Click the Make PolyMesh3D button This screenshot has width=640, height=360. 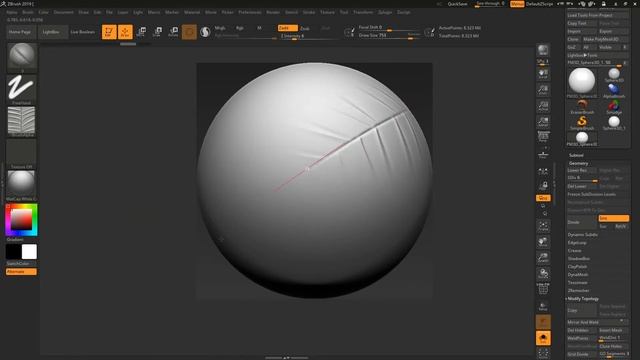(x=606, y=39)
